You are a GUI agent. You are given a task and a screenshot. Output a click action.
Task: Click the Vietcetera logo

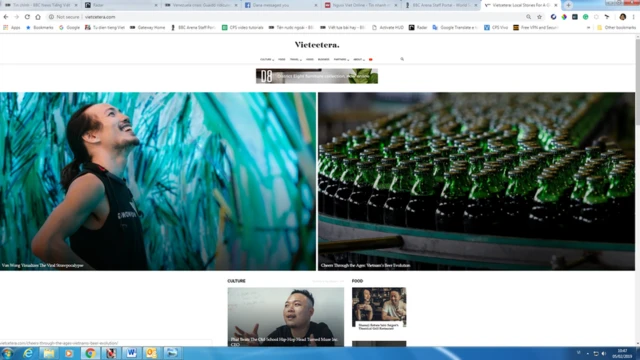317,44
